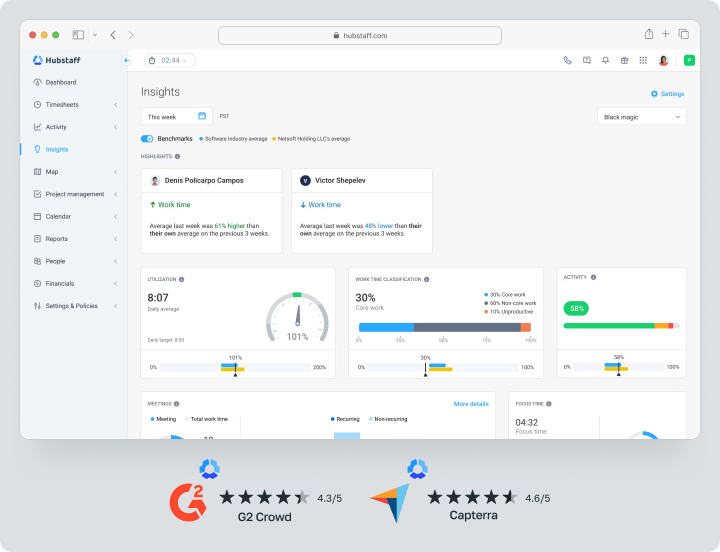Expand the Financials chevron
Viewport: 720px width, 552px height.
pyautogui.click(x=116, y=283)
